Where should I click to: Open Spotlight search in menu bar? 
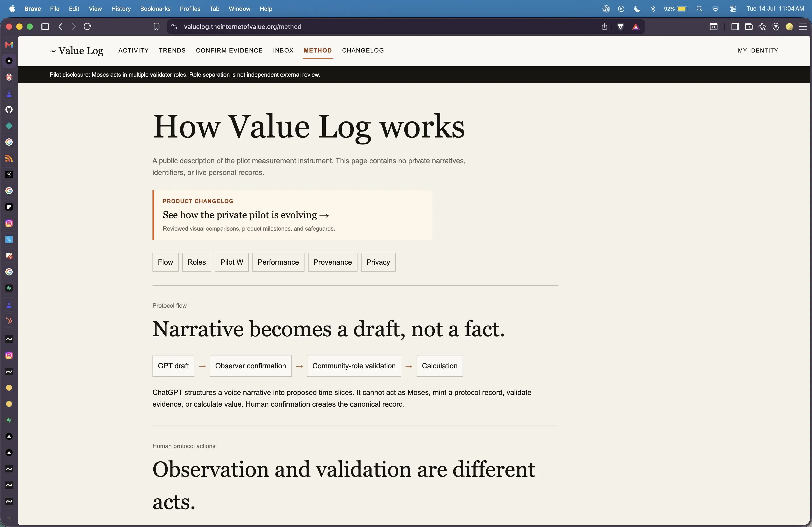point(700,9)
